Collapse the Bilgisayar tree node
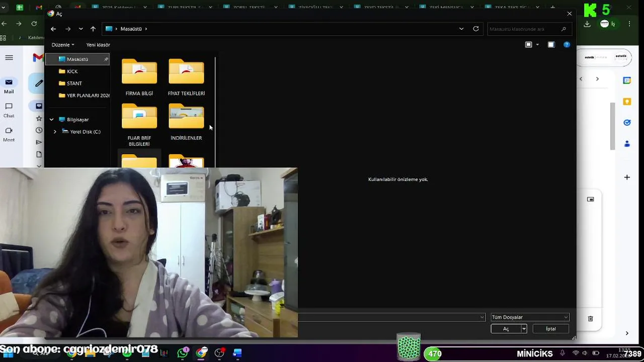644x362 pixels. [x=51, y=120]
